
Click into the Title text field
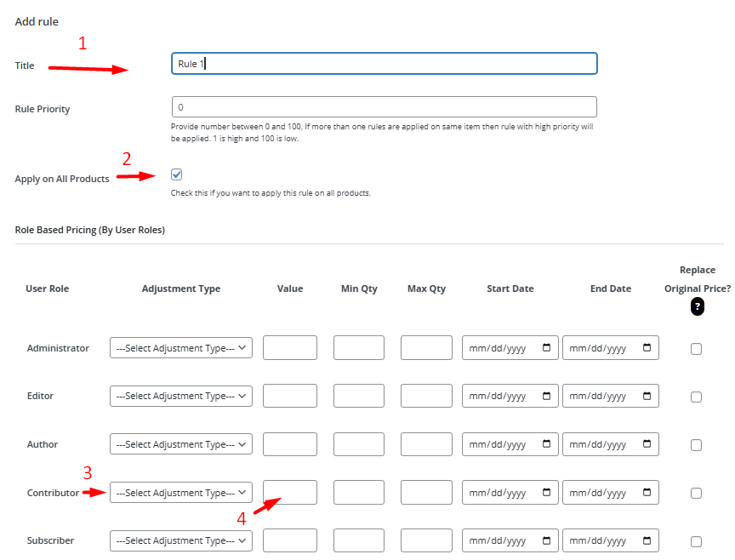pyautogui.click(x=385, y=63)
